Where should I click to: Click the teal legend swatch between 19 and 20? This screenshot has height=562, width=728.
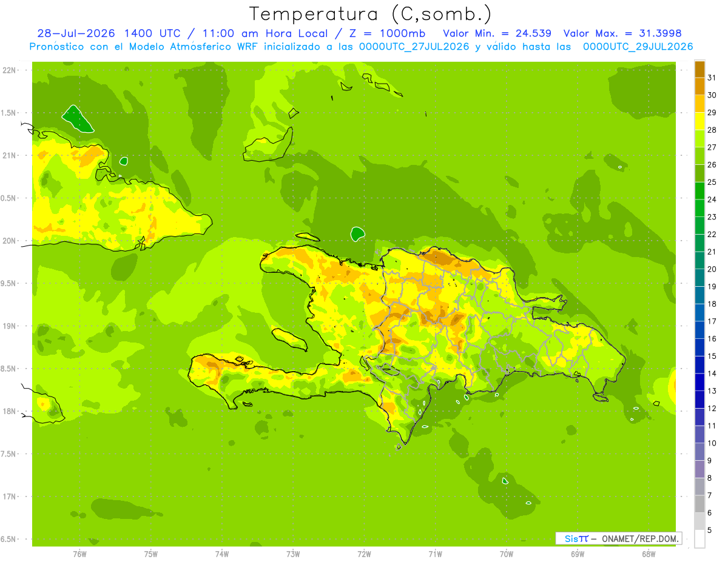[699, 278]
